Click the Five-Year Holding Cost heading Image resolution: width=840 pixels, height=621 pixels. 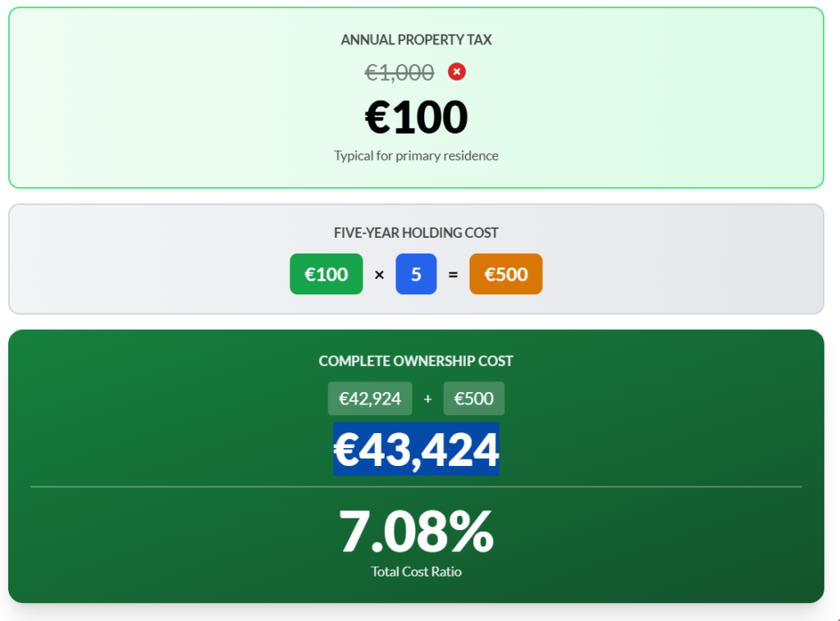pos(416,233)
